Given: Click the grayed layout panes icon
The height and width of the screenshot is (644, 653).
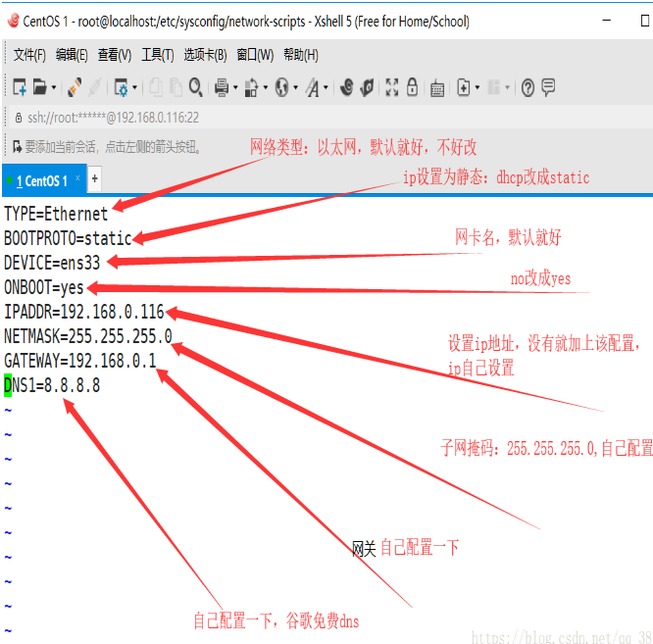Looking at the screenshot, I should [x=494, y=87].
